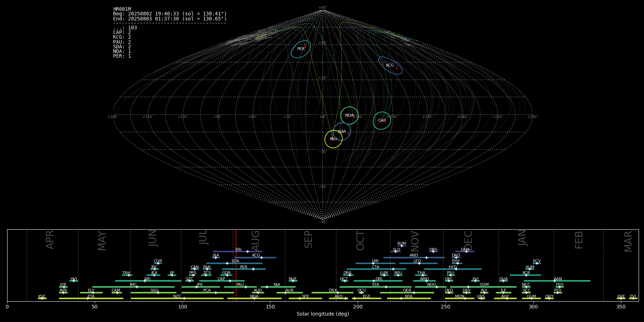Image resolution: width=644 pixels, height=322 pixels.
Task: Click the JXA shower marker in the timeline
Action: (215, 258)
